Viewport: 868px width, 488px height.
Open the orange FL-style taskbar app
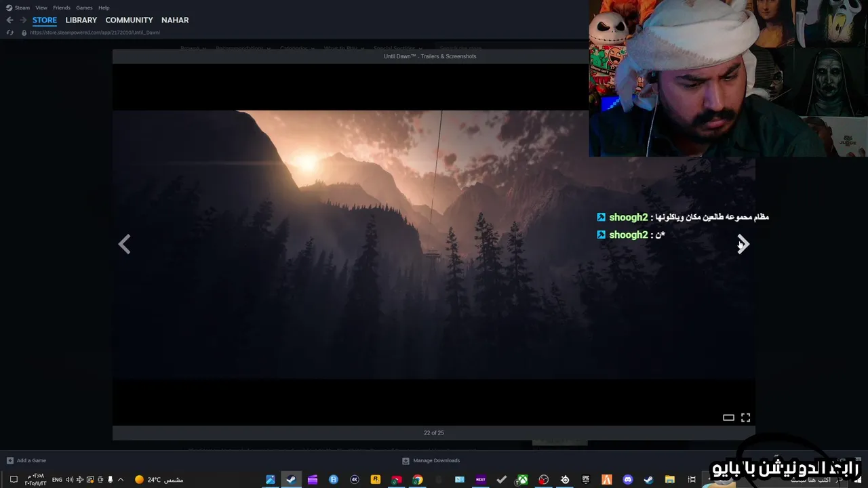coord(607,479)
